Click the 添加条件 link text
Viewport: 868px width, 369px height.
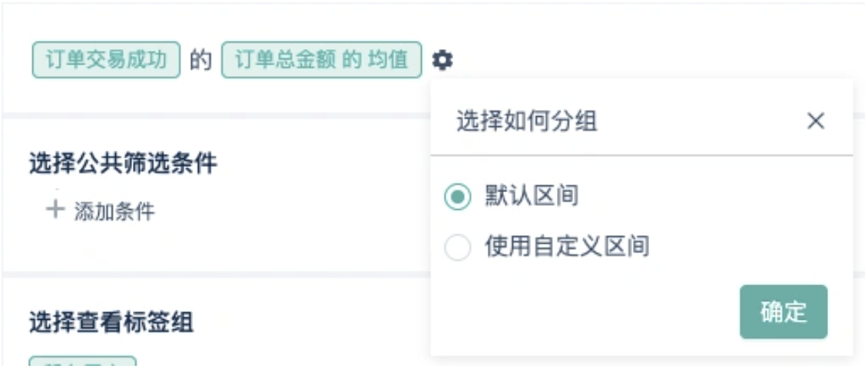coord(114,211)
